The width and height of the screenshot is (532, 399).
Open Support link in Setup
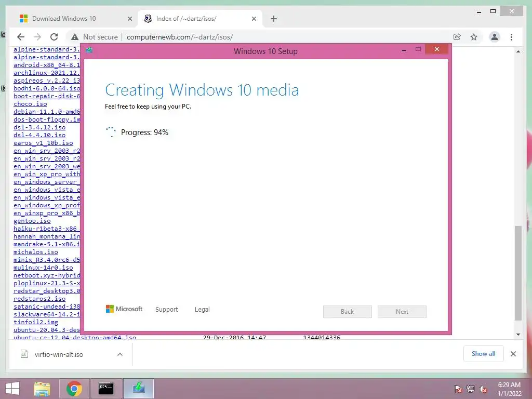coord(167,310)
